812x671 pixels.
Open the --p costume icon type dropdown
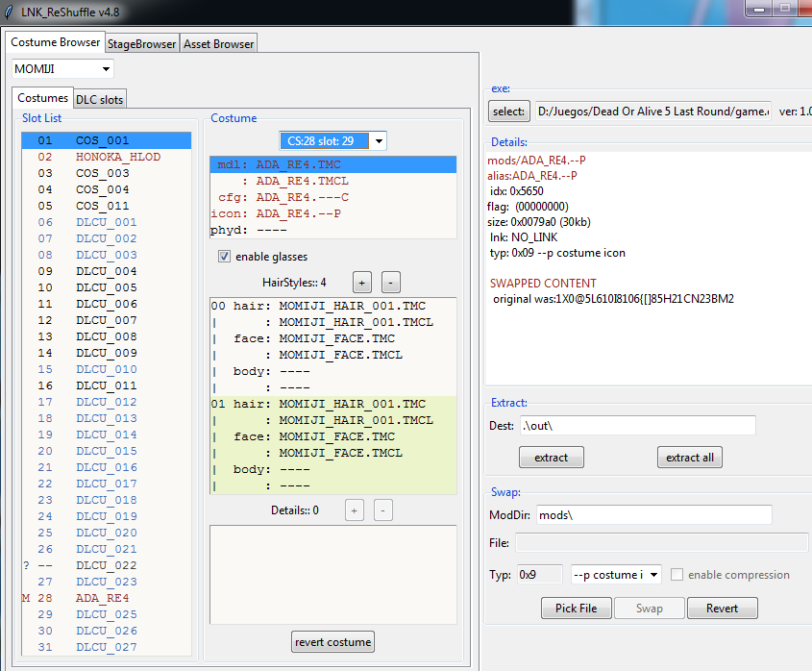[x=616, y=575]
